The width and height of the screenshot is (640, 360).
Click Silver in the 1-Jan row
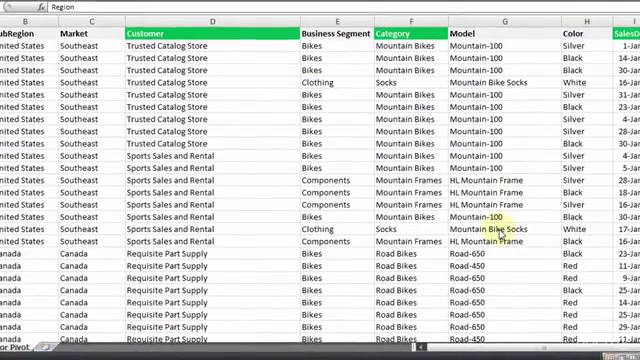573,46
